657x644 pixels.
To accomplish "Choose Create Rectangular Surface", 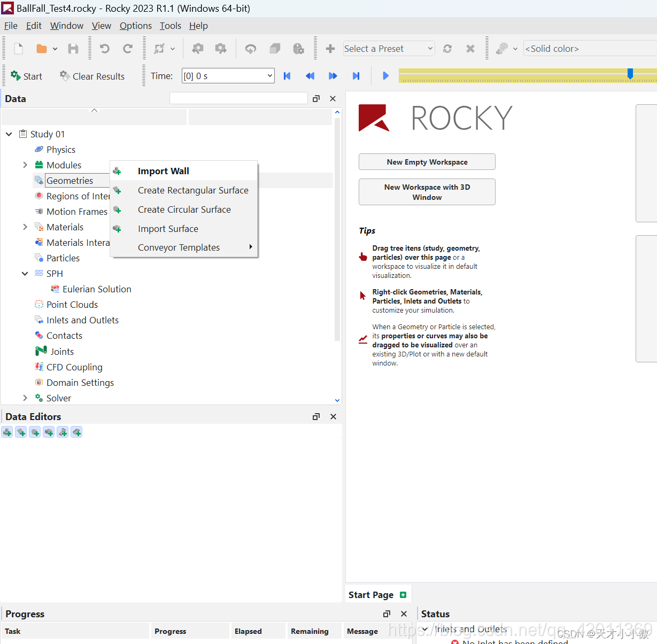I will [x=184, y=190].
